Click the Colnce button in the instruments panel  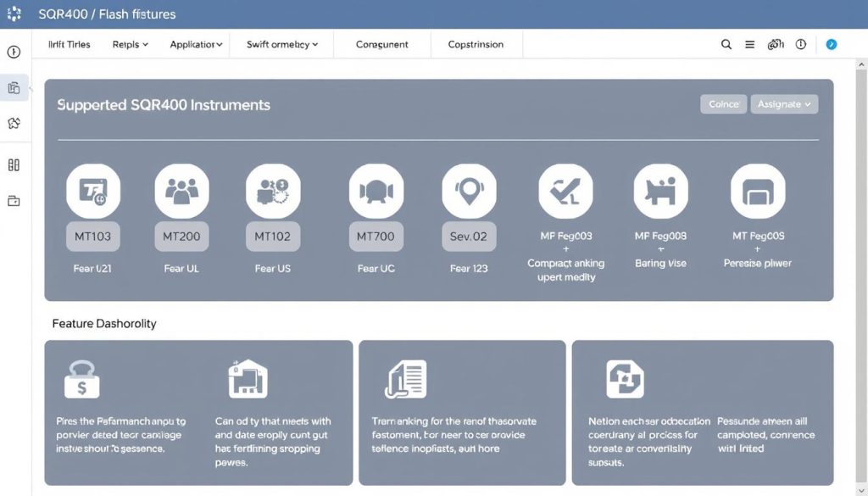pos(723,103)
